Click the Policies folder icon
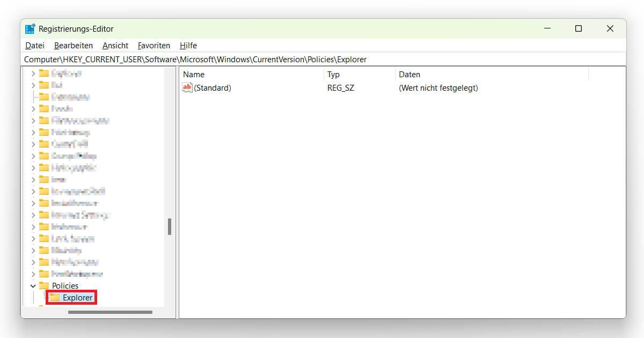This screenshot has width=644, height=338. [44, 285]
